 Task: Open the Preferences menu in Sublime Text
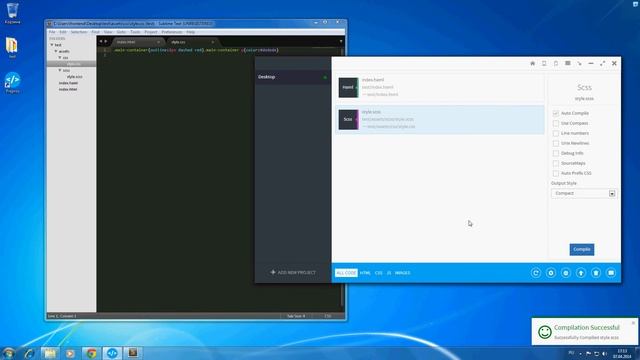[x=172, y=32]
